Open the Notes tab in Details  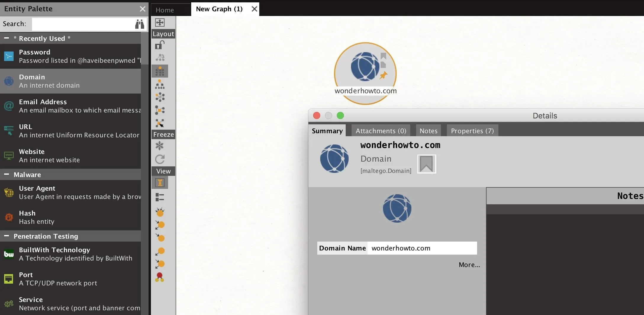click(x=428, y=131)
